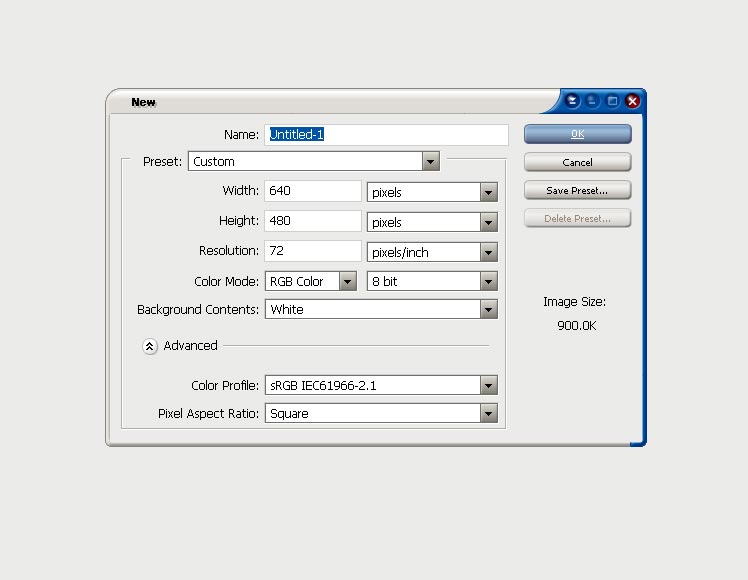Click the Color Mode: label
Screen dimensions: 748x580
pyautogui.click(x=227, y=281)
